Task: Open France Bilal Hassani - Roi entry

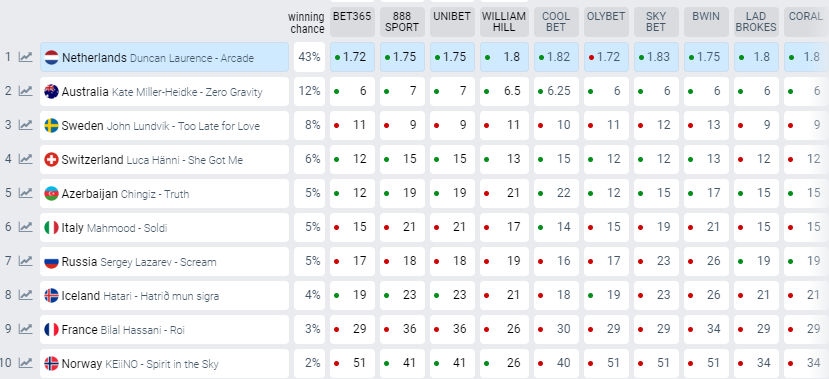Action: (x=164, y=329)
